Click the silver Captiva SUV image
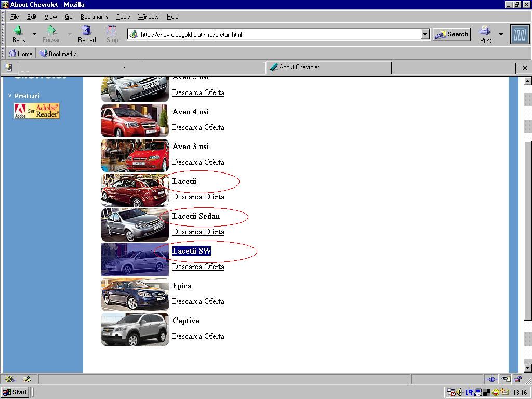This screenshot has height=399, width=532. [x=135, y=329]
